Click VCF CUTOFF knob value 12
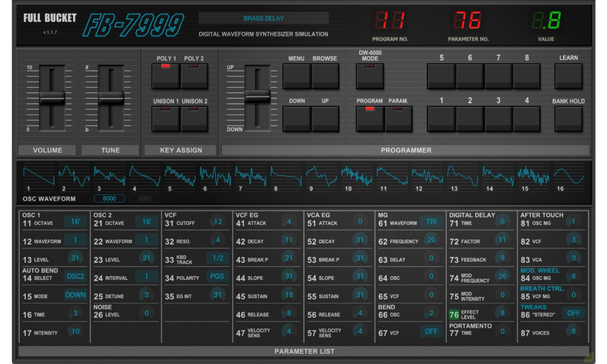This screenshot has height=364, width=607. click(218, 222)
